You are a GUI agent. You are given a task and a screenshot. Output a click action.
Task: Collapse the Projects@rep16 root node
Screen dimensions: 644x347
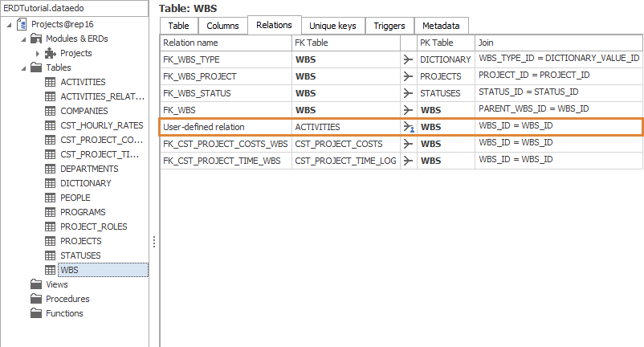(x=8, y=24)
